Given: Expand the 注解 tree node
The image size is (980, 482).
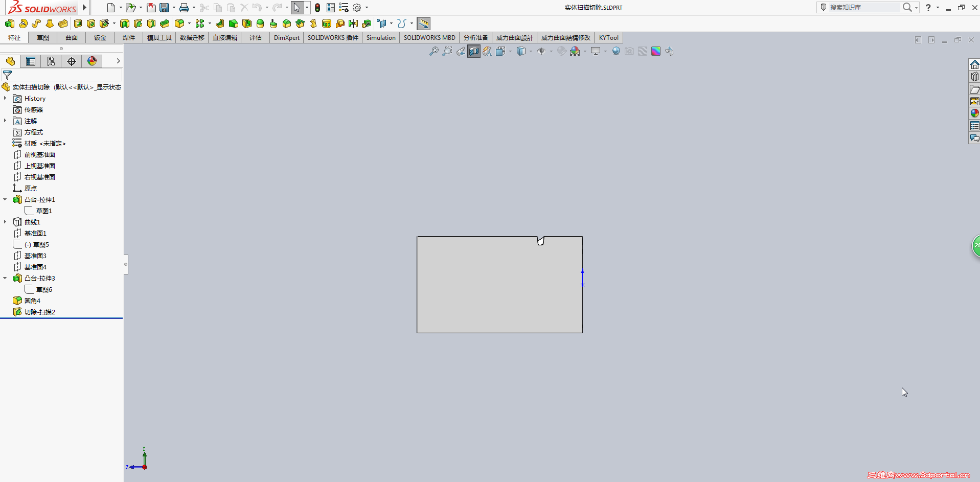Looking at the screenshot, I should pyautogui.click(x=5, y=121).
